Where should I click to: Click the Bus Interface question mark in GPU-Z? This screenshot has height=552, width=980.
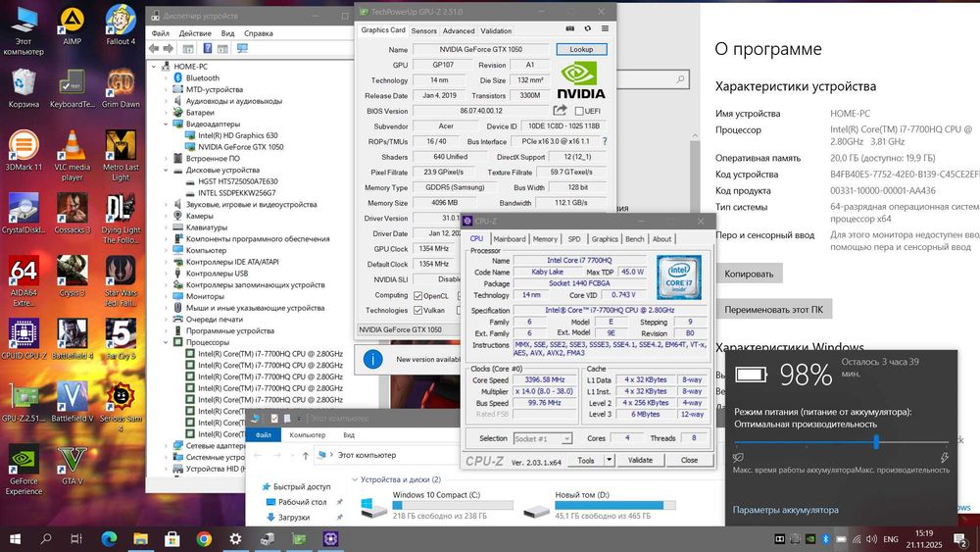coord(604,141)
